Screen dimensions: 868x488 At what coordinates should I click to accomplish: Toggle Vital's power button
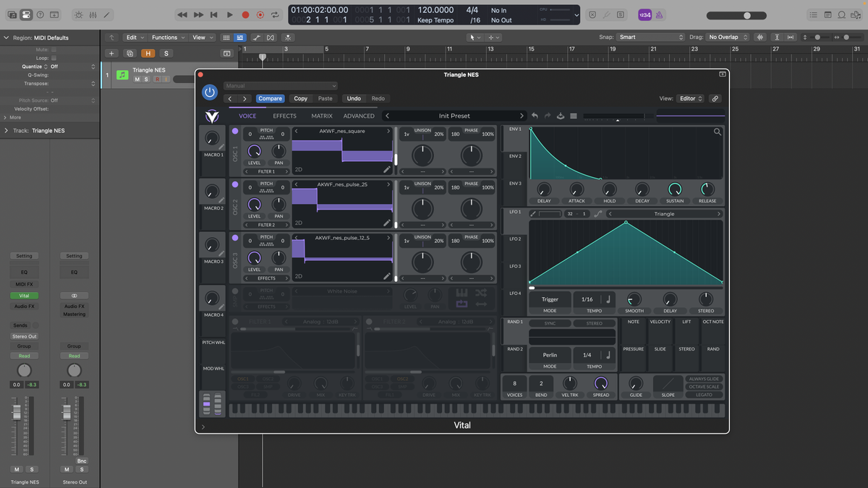tap(210, 92)
